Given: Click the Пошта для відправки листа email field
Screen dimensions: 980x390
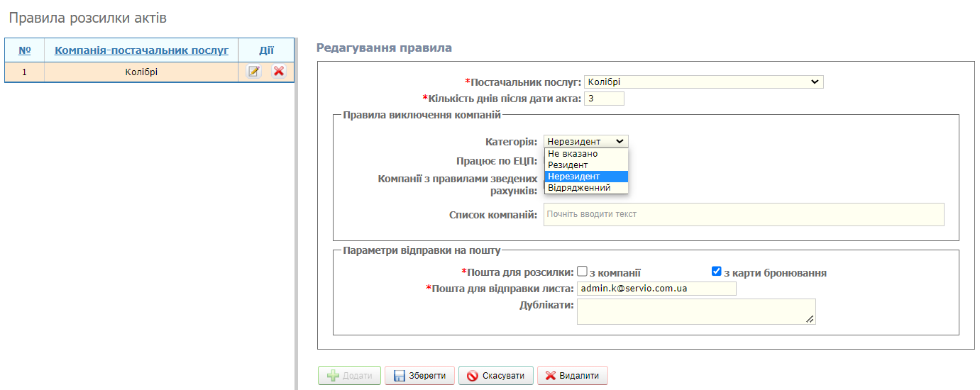Looking at the screenshot, I should [656, 289].
